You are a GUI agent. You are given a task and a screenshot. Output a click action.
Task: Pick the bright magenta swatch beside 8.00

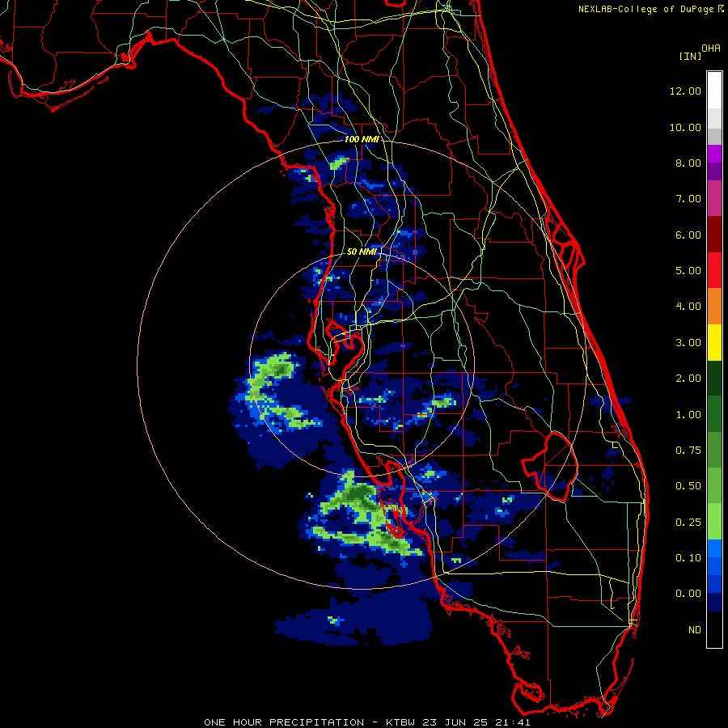click(714, 154)
